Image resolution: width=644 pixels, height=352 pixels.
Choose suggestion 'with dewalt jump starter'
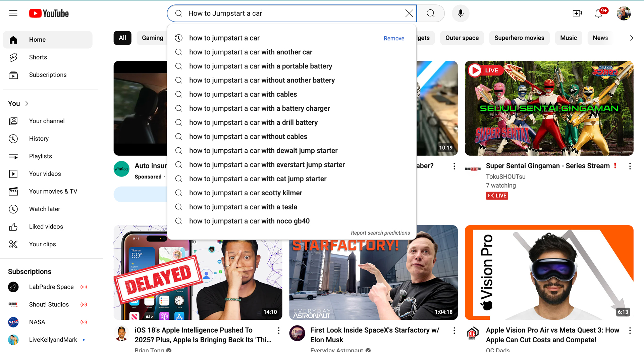point(292,151)
